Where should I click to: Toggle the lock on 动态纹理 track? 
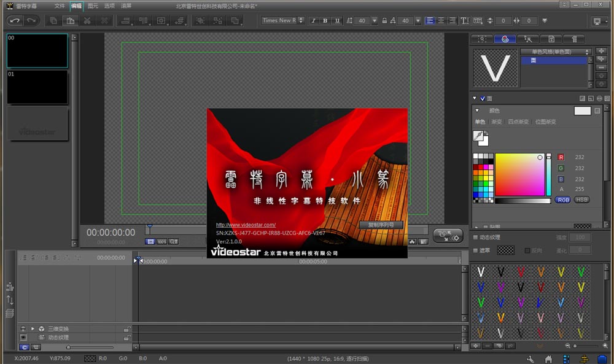pos(127,338)
